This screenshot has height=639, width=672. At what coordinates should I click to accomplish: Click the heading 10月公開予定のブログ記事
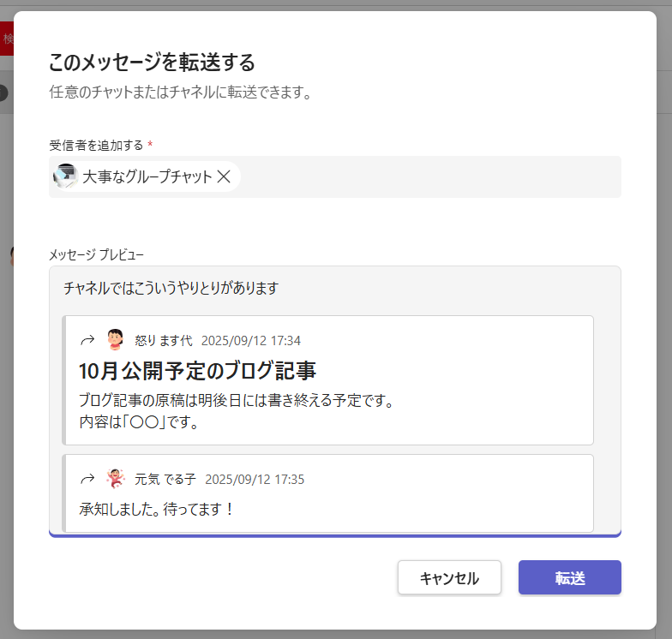tap(197, 371)
